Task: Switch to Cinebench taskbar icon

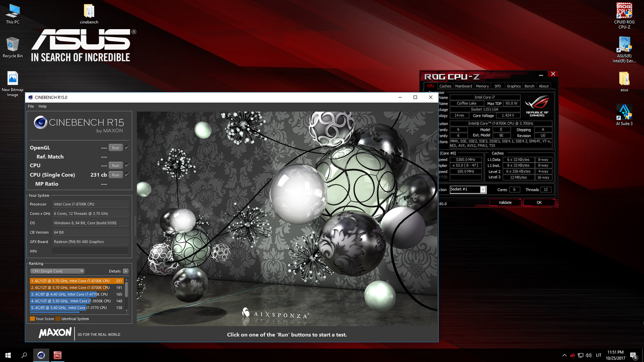Action: click(41, 355)
